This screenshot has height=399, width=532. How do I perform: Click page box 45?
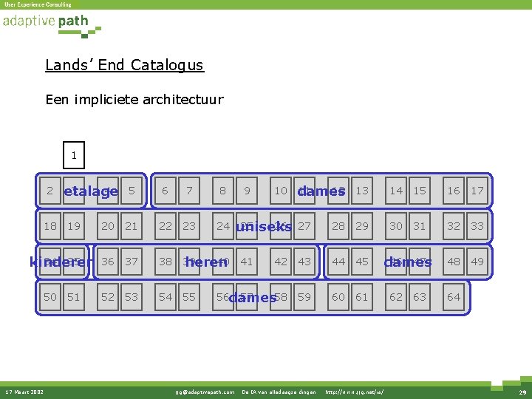point(362,262)
